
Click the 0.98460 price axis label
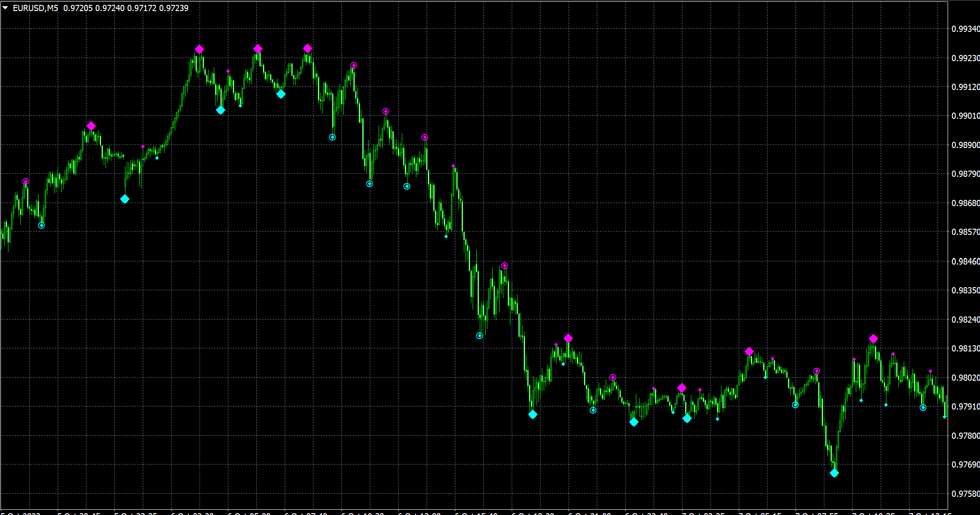pyautogui.click(x=965, y=261)
